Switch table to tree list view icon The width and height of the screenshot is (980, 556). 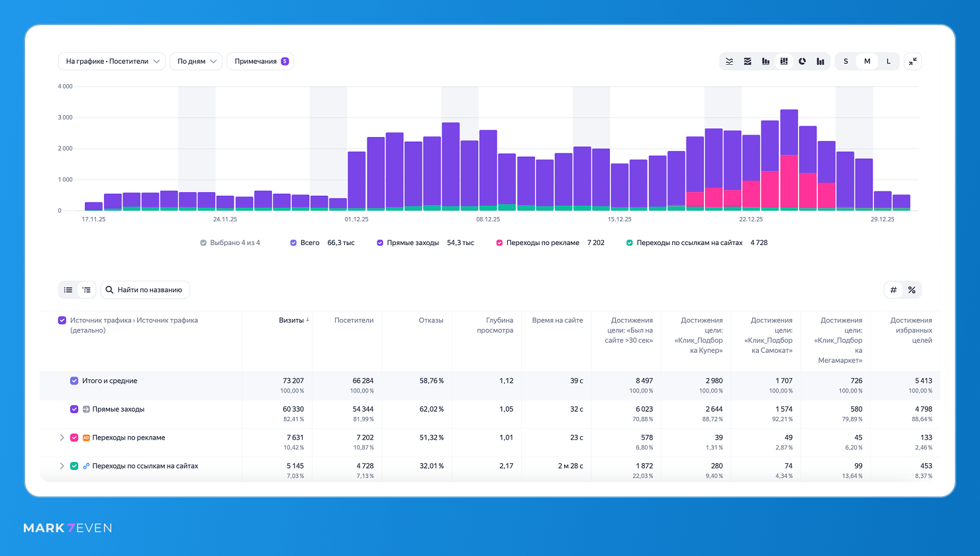pyautogui.click(x=87, y=290)
